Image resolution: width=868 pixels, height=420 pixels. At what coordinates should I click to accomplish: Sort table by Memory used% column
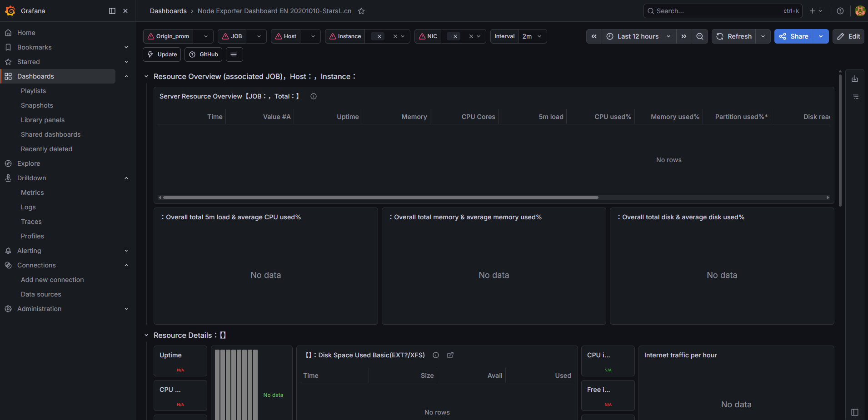click(x=675, y=117)
